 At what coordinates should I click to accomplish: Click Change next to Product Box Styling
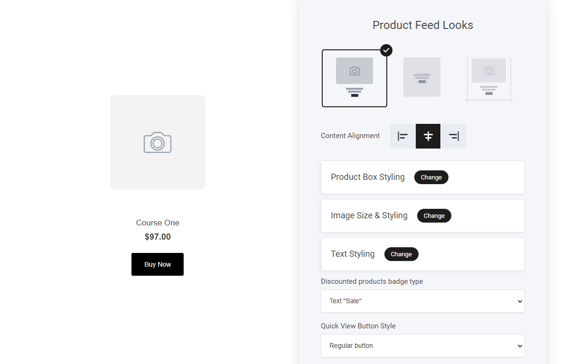click(x=431, y=177)
